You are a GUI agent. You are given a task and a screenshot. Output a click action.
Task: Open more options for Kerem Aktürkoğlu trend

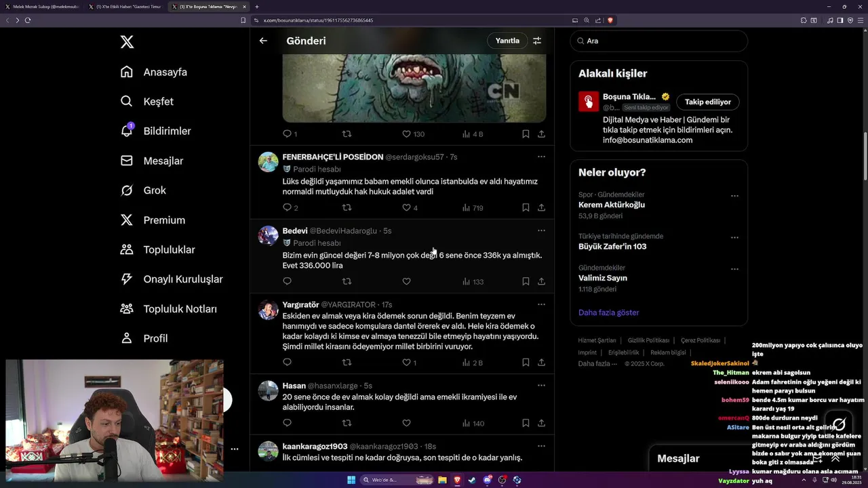pos(734,196)
